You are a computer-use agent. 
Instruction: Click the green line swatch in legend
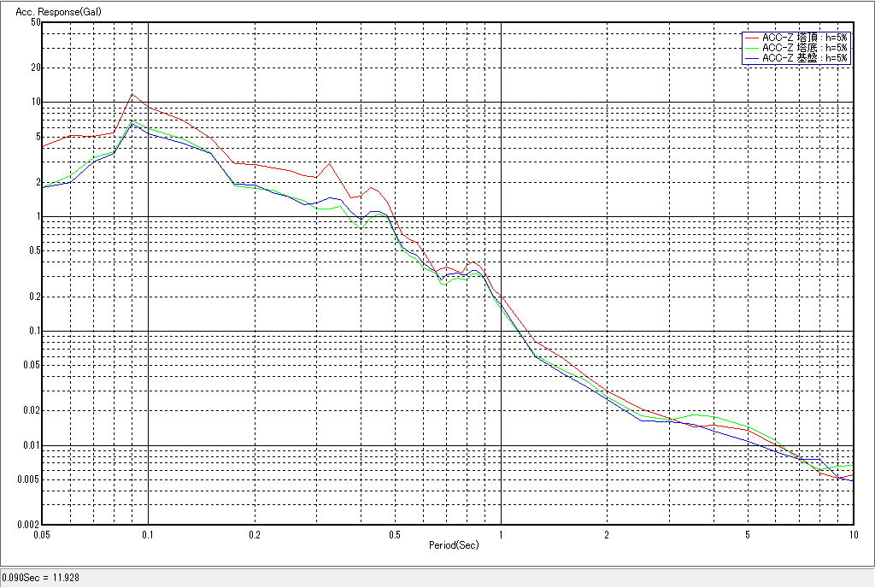tap(751, 48)
